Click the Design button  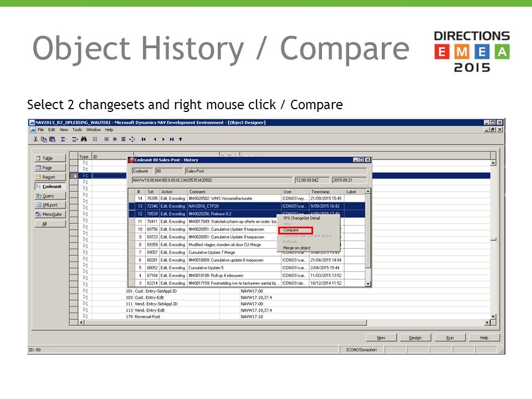(x=415, y=338)
